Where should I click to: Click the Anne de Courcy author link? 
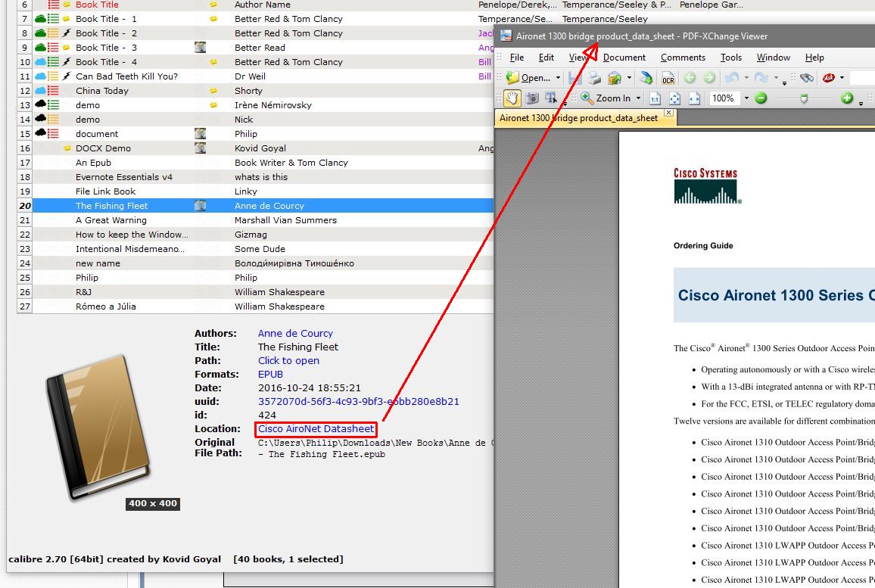(295, 334)
